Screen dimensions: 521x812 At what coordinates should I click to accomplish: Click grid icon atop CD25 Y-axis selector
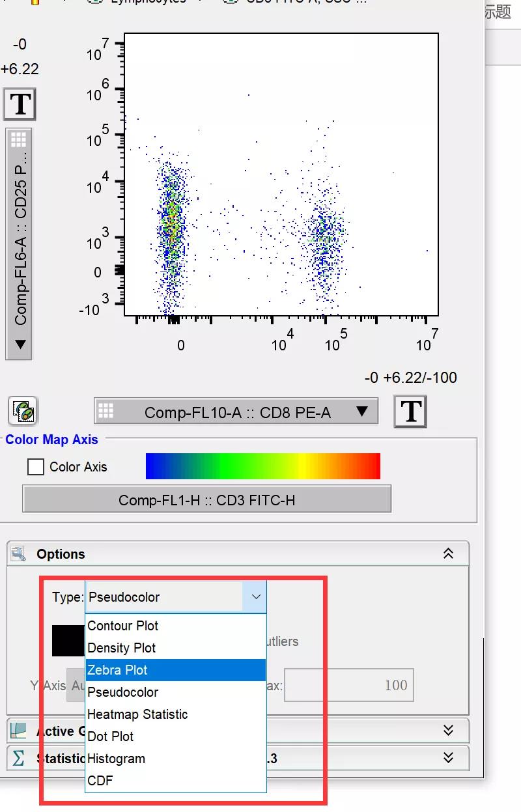click(19, 139)
